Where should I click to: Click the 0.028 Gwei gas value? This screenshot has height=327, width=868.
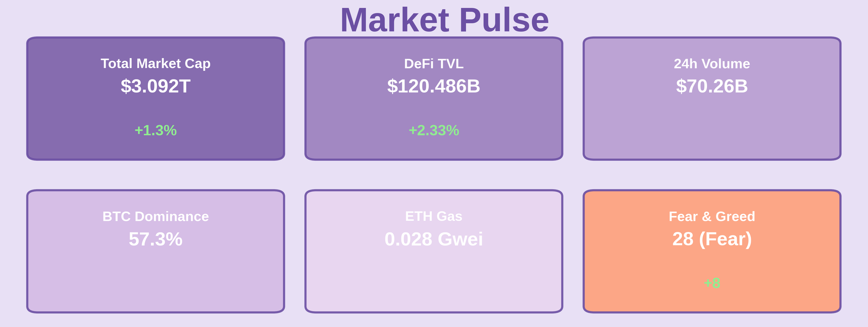point(434,239)
